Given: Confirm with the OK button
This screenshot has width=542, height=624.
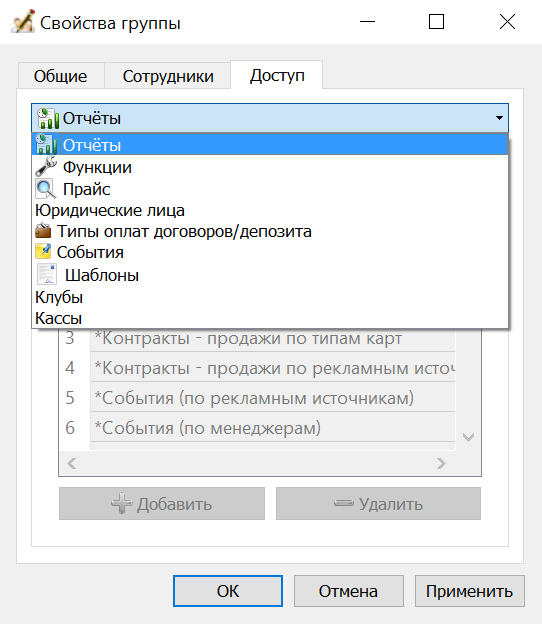Looking at the screenshot, I should click(228, 591).
